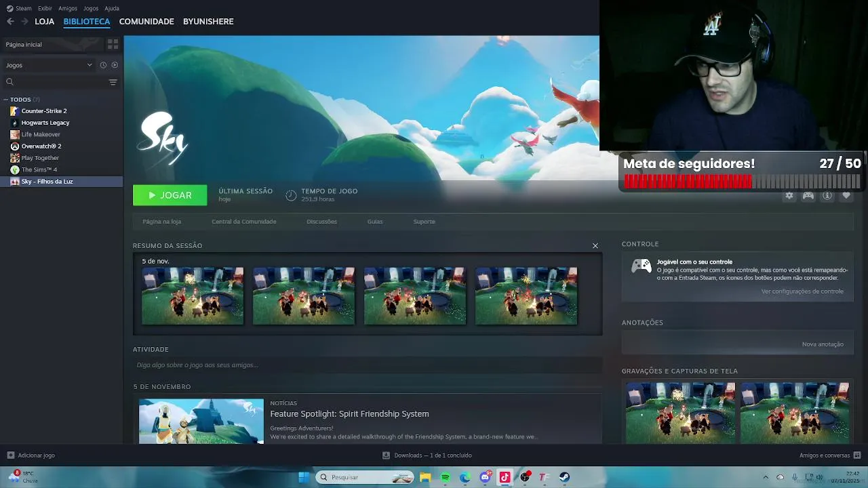
Task: Open first thumbnail under Gravações e capturas
Action: click(680, 413)
